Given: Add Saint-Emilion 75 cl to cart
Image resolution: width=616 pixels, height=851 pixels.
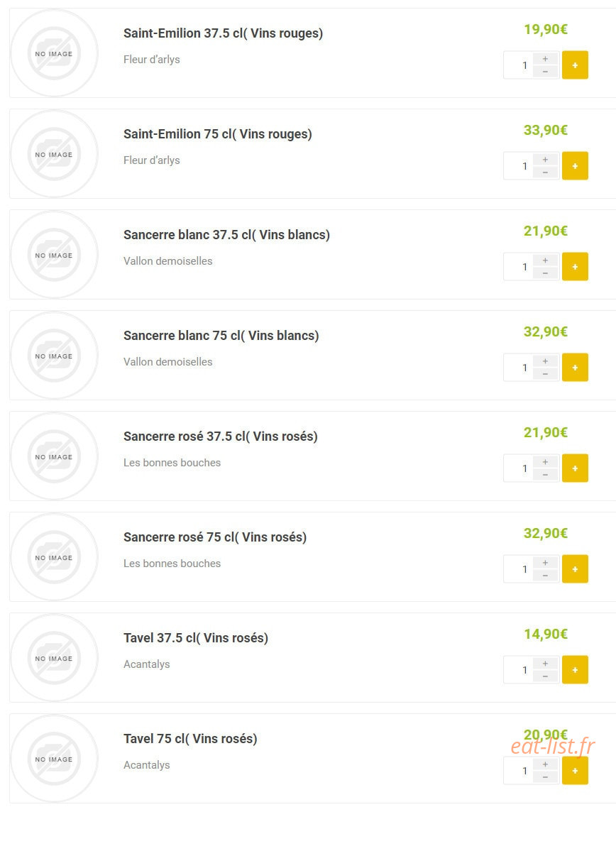Looking at the screenshot, I should pyautogui.click(x=575, y=166).
